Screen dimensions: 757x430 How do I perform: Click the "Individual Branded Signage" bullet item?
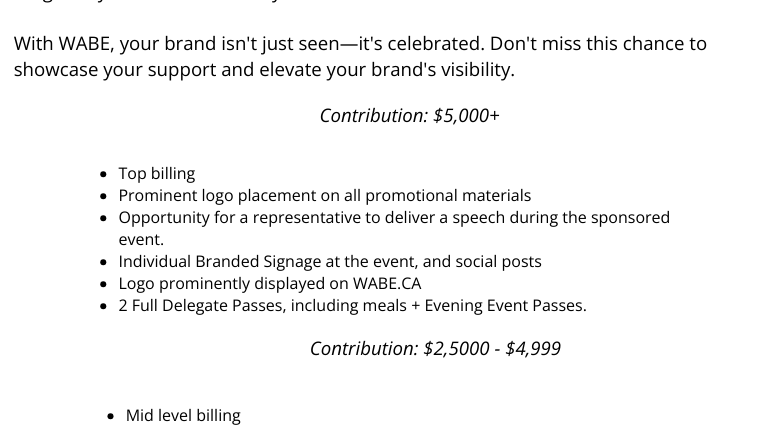click(x=330, y=262)
